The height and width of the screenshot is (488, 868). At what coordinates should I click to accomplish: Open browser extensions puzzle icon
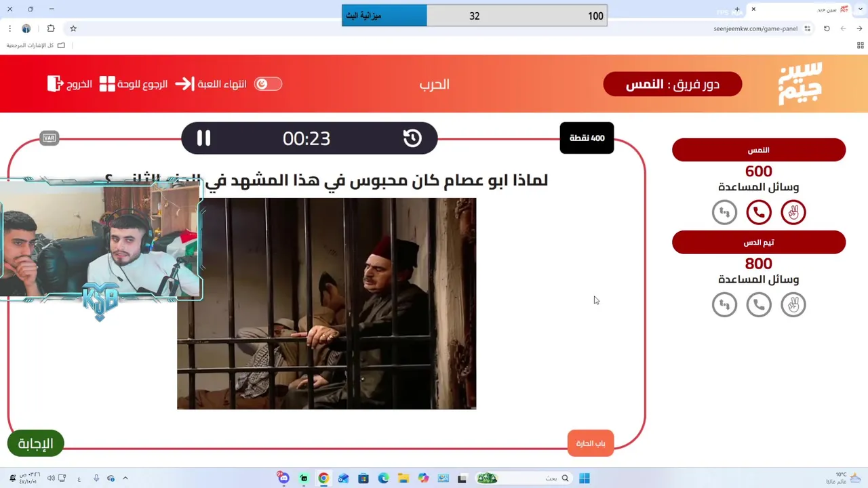[51, 28]
